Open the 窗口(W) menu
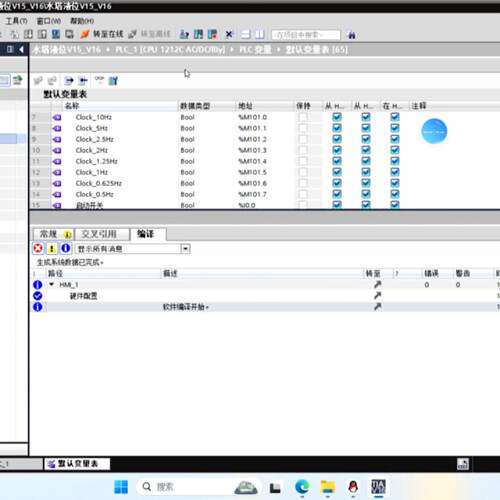 (x=49, y=21)
